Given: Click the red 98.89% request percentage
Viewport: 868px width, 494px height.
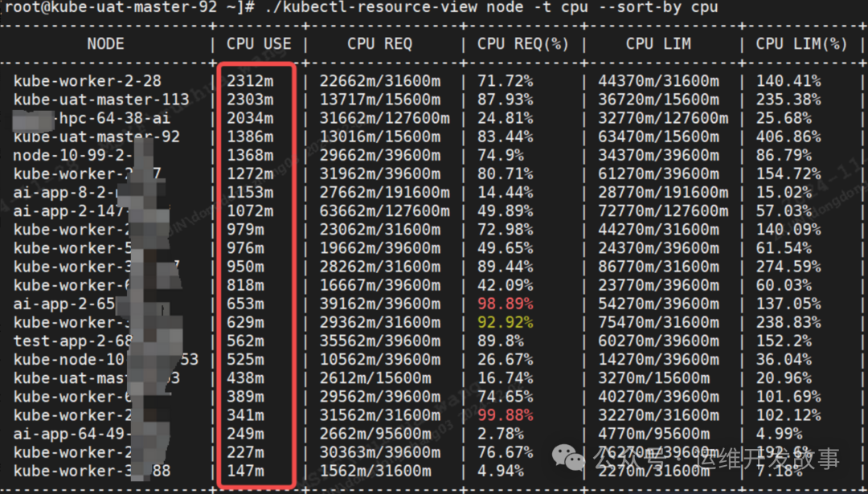Looking at the screenshot, I should point(506,304).
